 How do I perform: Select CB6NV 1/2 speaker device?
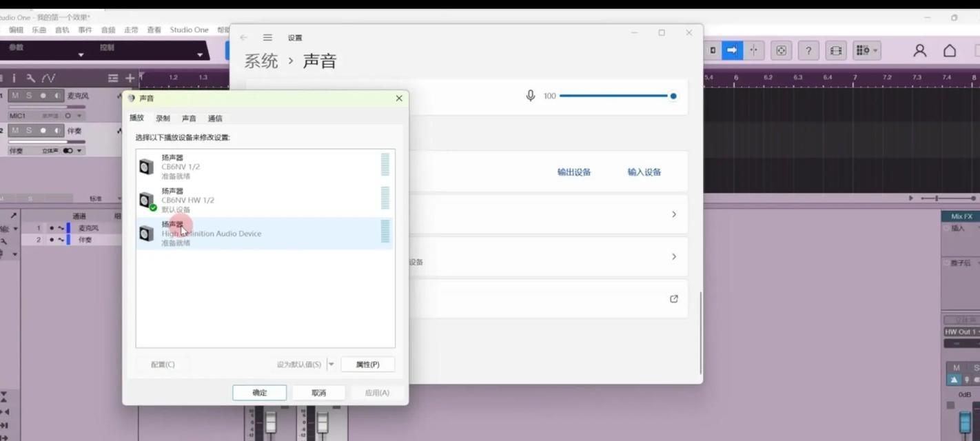[x=265, y=166]
